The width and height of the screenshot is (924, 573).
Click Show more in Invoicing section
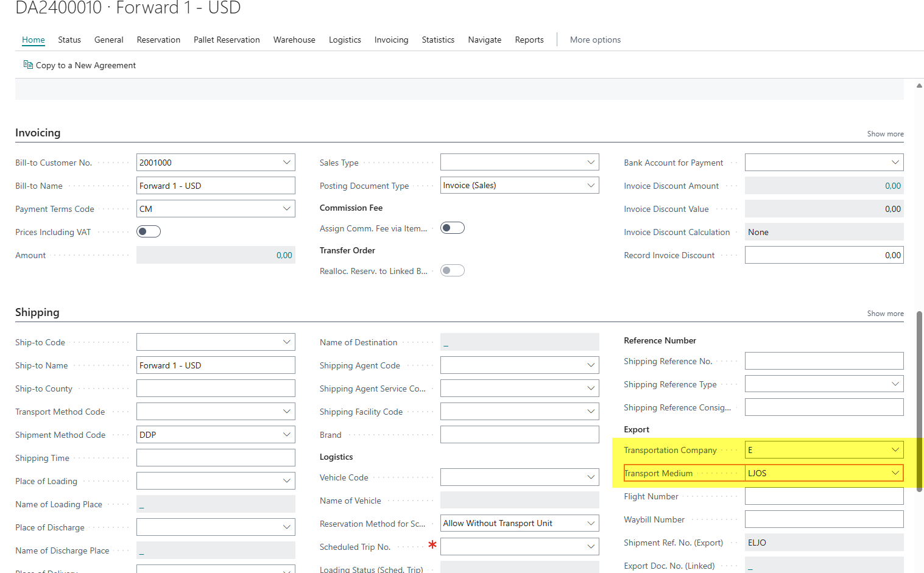[885, 134]
